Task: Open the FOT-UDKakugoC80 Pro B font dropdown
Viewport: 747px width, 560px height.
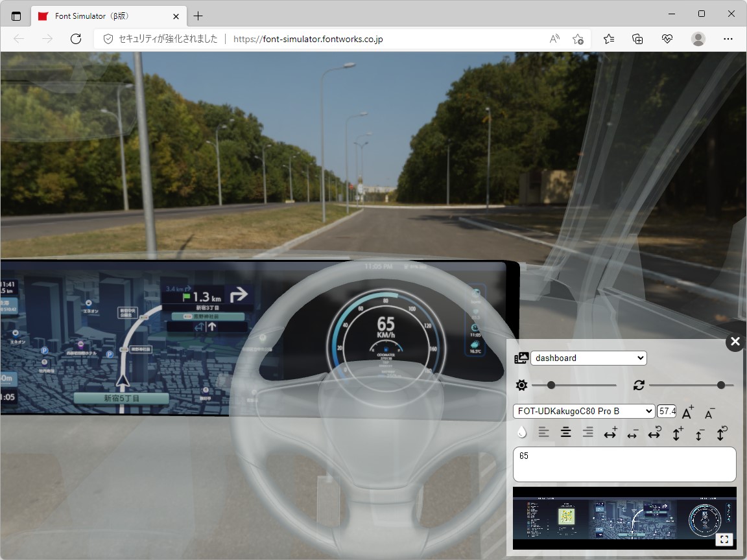Action: 584,411
